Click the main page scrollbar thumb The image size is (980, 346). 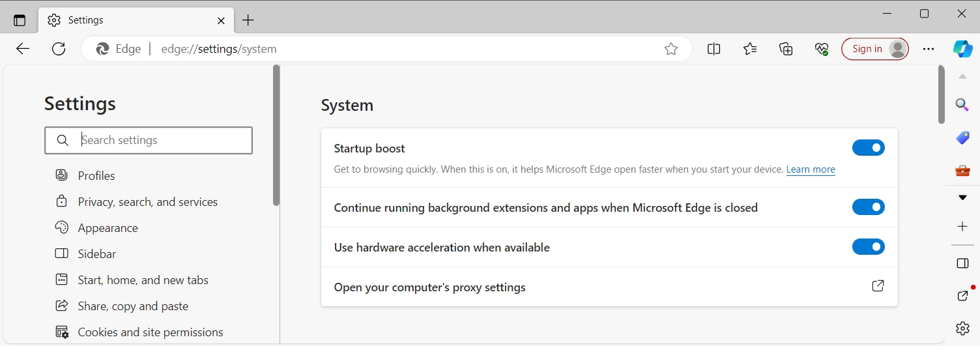pyautogui.click(x=941, y=94)
